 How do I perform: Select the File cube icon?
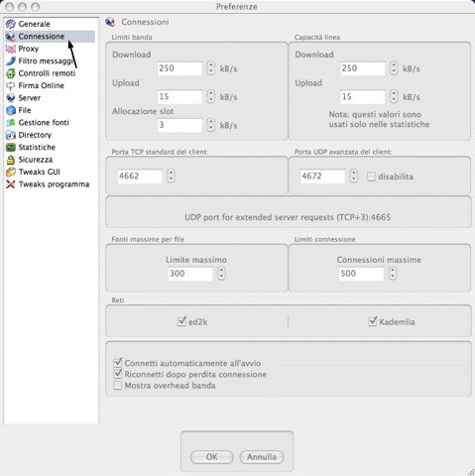point(11,110)
